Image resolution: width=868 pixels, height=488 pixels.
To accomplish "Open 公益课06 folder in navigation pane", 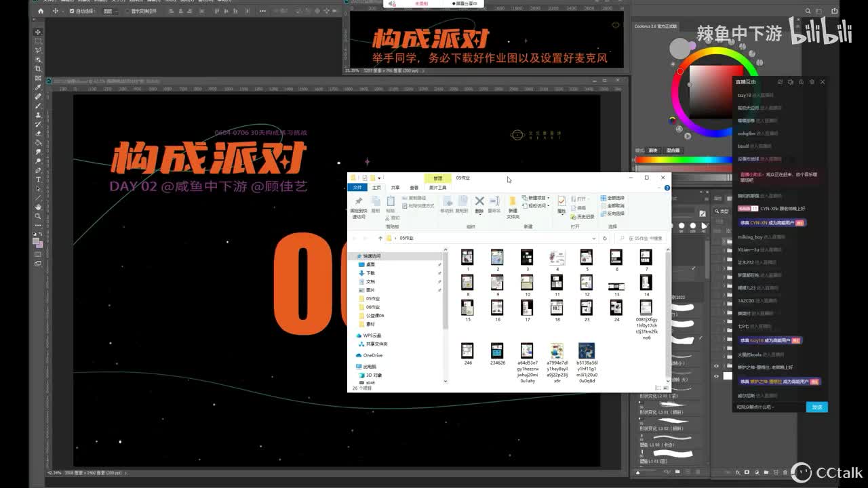I will 374,315.
